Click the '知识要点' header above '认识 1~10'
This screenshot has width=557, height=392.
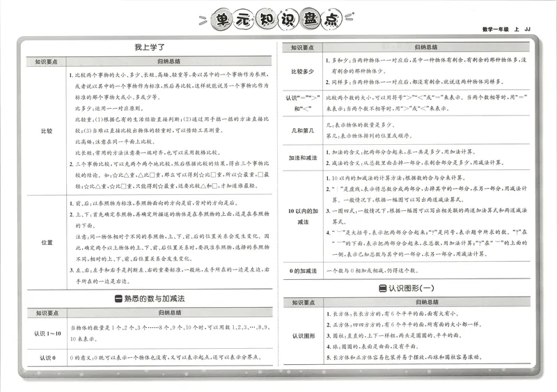click(47, 313)
